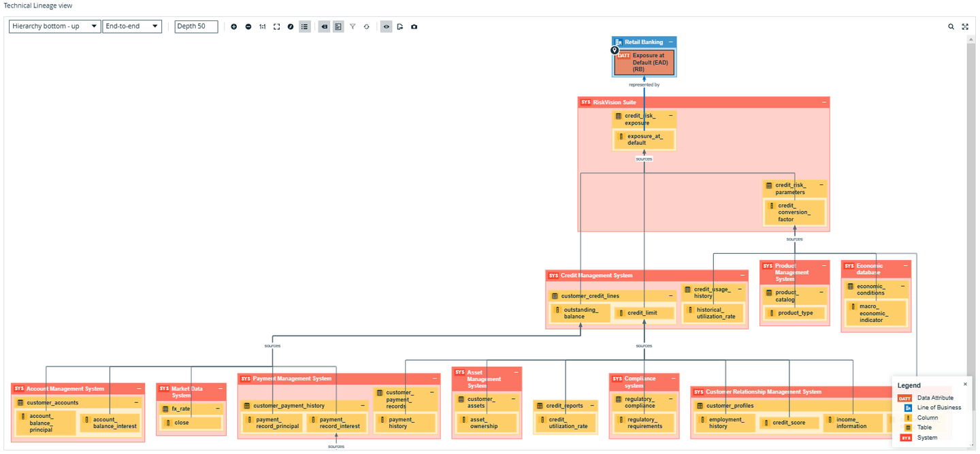This screenshot has height=454, width=980.
Task: Click SYS icon of Payment Management System
Action: (246, 378)
